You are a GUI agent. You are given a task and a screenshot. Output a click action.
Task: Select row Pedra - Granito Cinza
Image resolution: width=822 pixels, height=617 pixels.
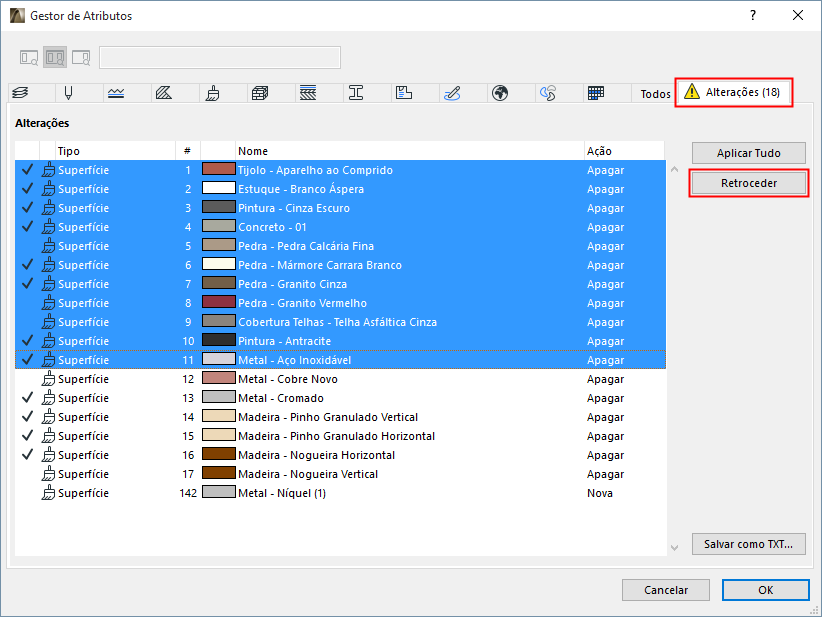coord(340,284)
